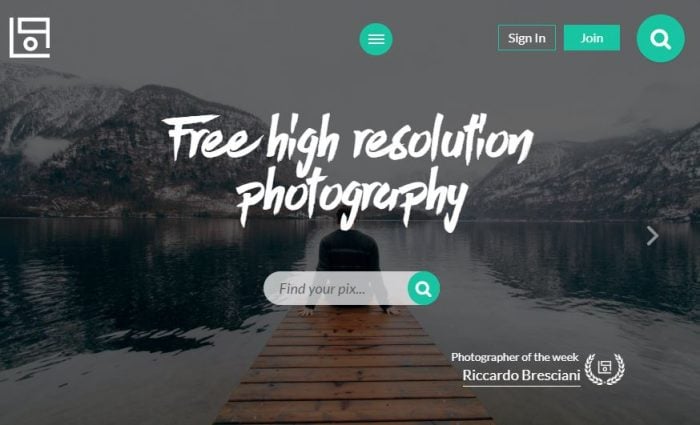Screen dimensions: 700x425
Task: Click the site logo in the header
Action: 29,38
